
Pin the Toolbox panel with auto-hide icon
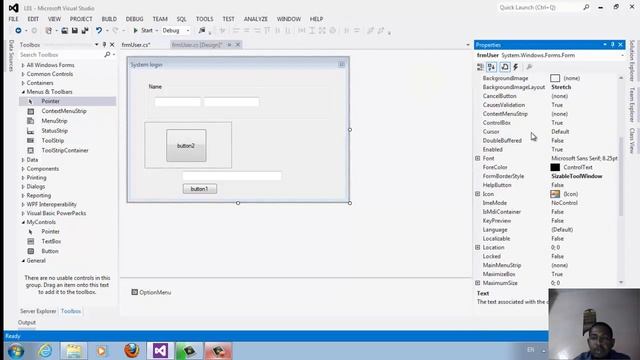click(x=104, y=44)
